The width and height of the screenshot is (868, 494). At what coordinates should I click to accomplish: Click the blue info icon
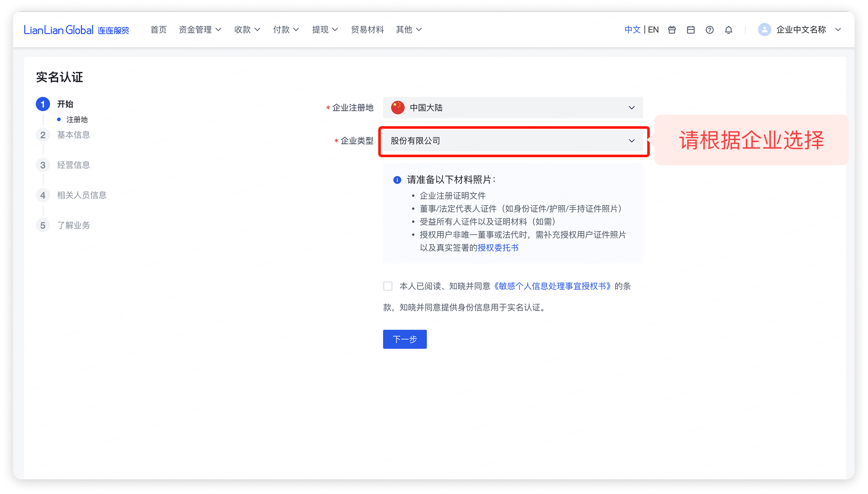[397, 180]
